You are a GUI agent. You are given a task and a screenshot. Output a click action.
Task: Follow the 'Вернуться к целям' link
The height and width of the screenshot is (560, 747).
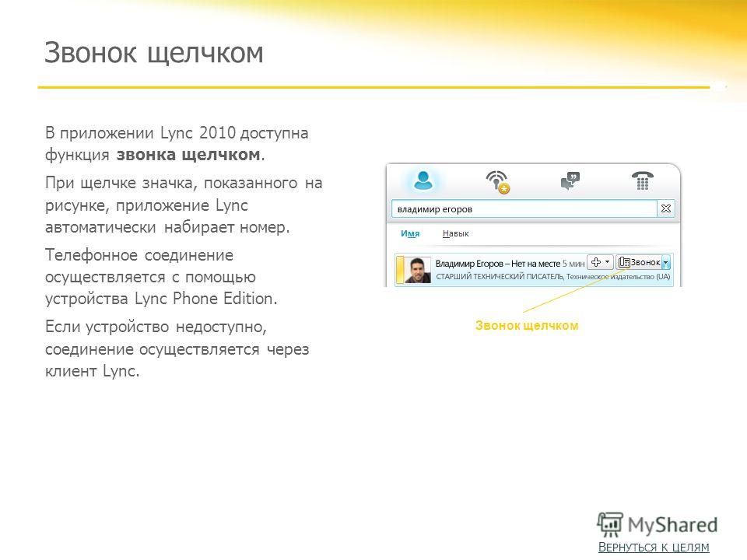[654, 547]
